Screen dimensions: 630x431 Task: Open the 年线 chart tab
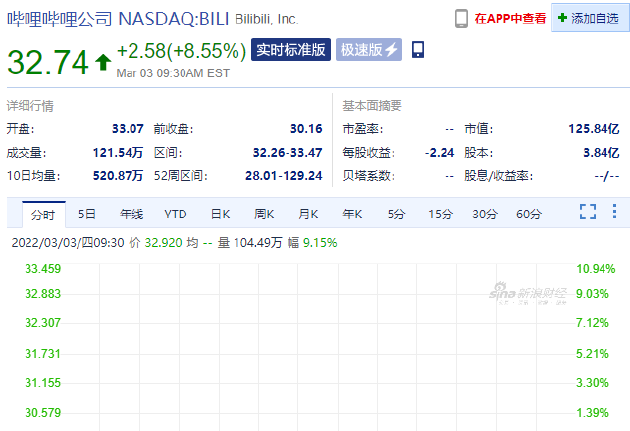pyautogui.click(x=131, y=214)
